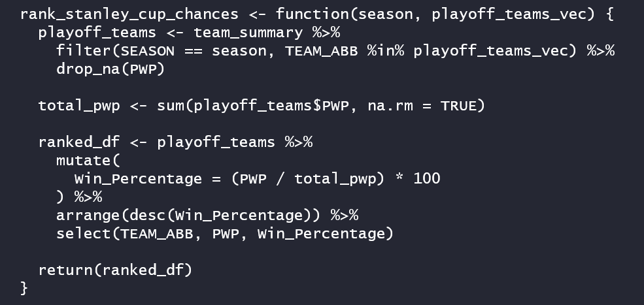Click the multiplication asterisk operator

click(399, 178)
